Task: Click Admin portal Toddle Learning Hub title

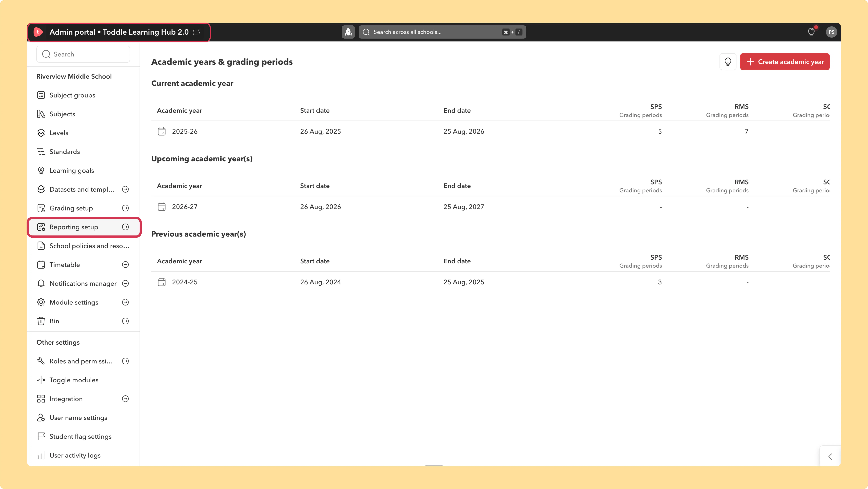Action: [119, 32]
